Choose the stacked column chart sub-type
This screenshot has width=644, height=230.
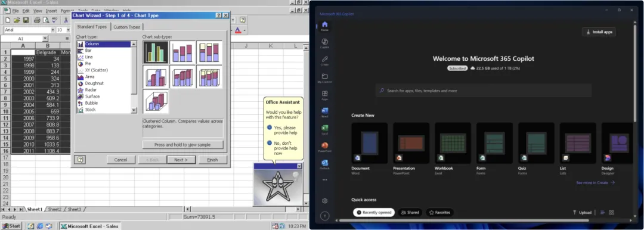182,52
